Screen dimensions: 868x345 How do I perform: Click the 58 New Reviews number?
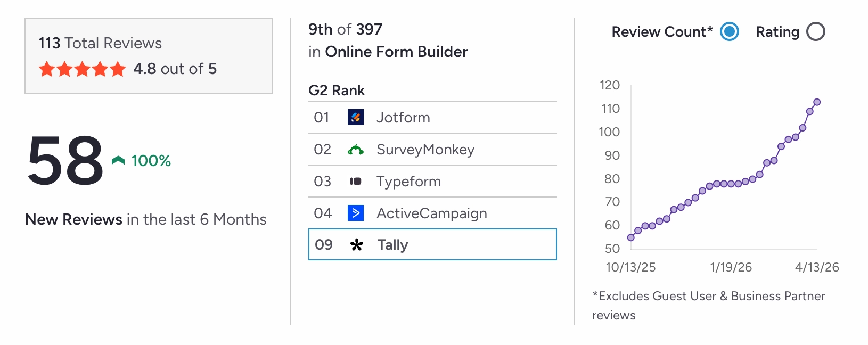[x=65, y=161]
